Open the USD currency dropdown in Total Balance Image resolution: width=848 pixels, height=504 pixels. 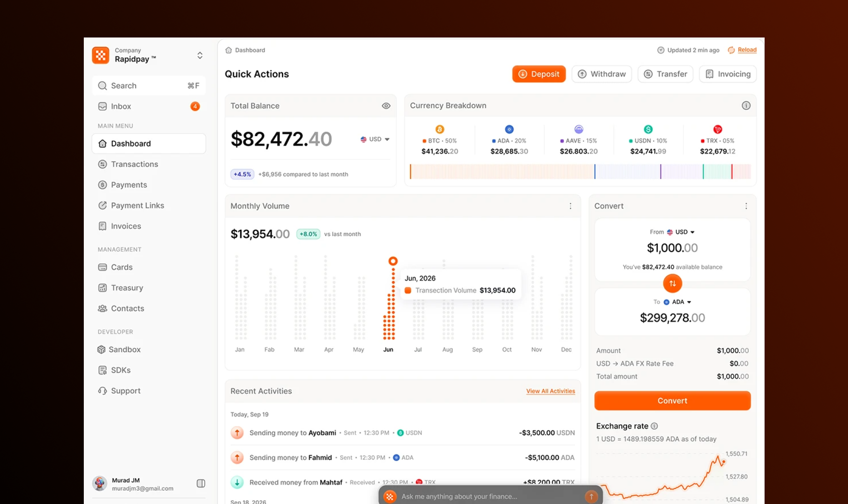pos(375,139)
